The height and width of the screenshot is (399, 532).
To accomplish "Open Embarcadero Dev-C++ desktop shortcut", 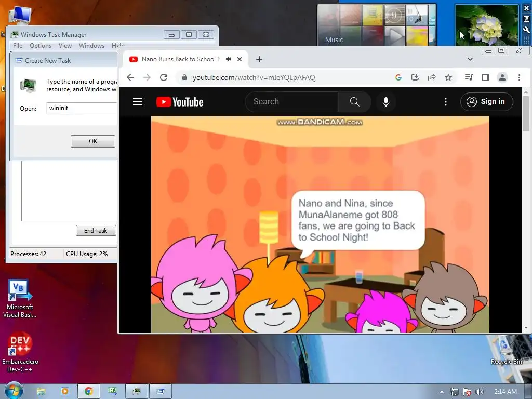I will 20,353.
